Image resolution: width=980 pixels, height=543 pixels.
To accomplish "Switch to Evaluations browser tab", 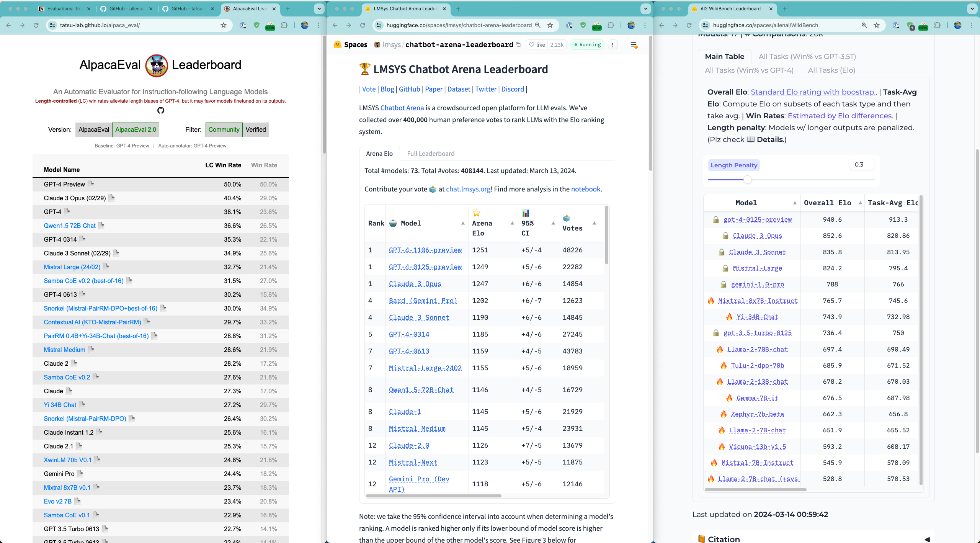I will pos(64,8).
